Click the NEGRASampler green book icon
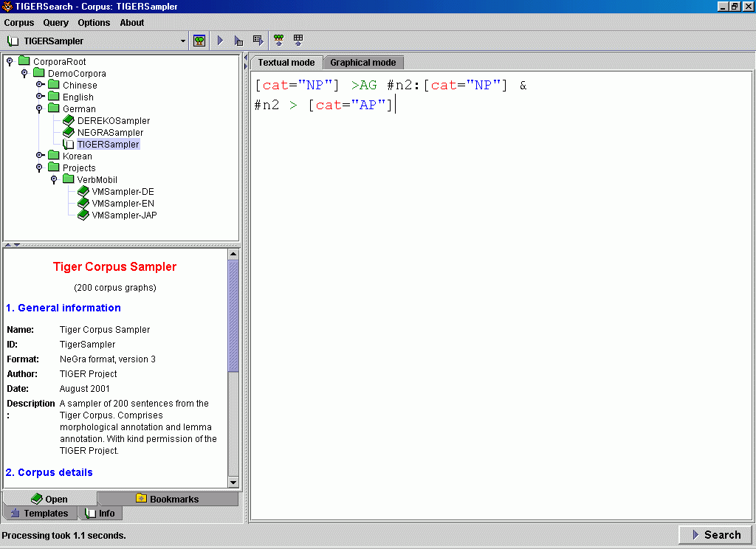Image resolution: width=756 pixels, height=549 pixels. point(69,132)
